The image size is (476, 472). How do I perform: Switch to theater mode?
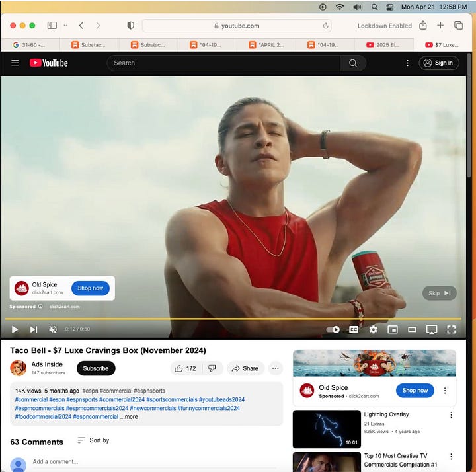[x=412, y=329]
